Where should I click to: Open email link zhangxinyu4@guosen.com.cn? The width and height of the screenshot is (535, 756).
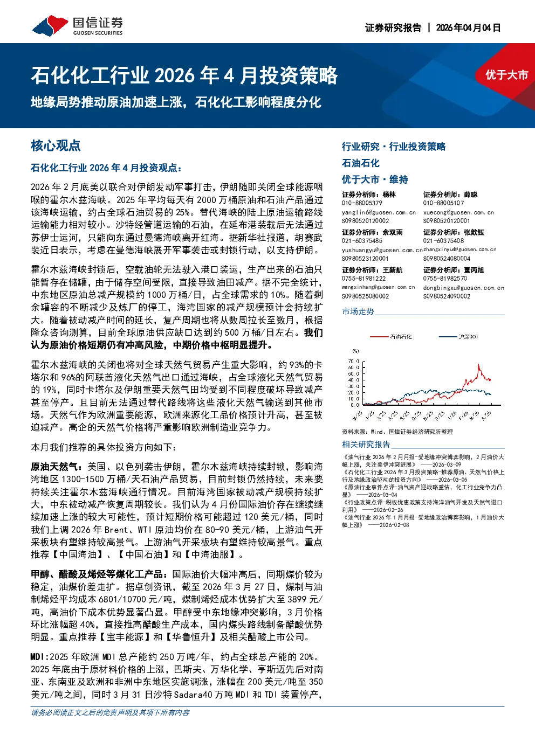coord(459,249)
